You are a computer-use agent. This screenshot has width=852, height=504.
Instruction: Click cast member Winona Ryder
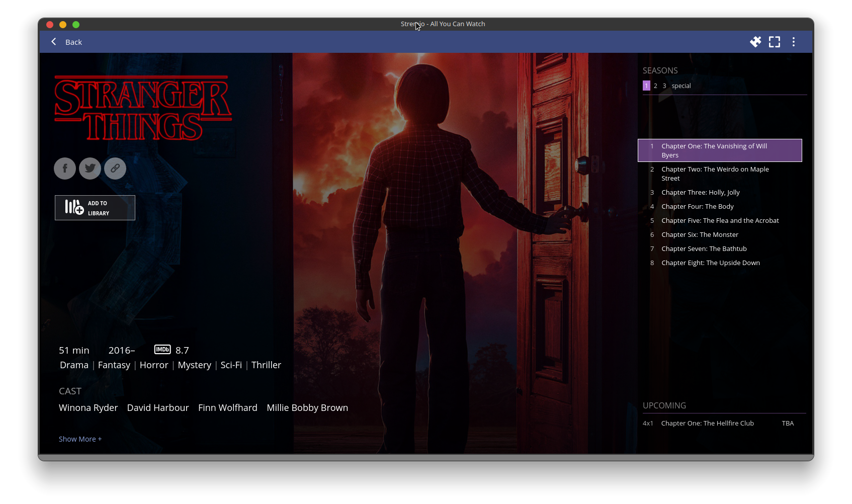(x=89, y=408)
